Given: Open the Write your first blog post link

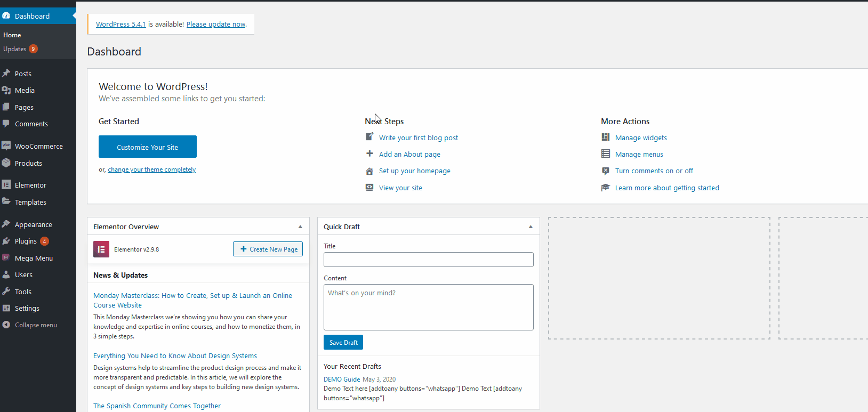Looking at the screenshot, I should point(419,138).
